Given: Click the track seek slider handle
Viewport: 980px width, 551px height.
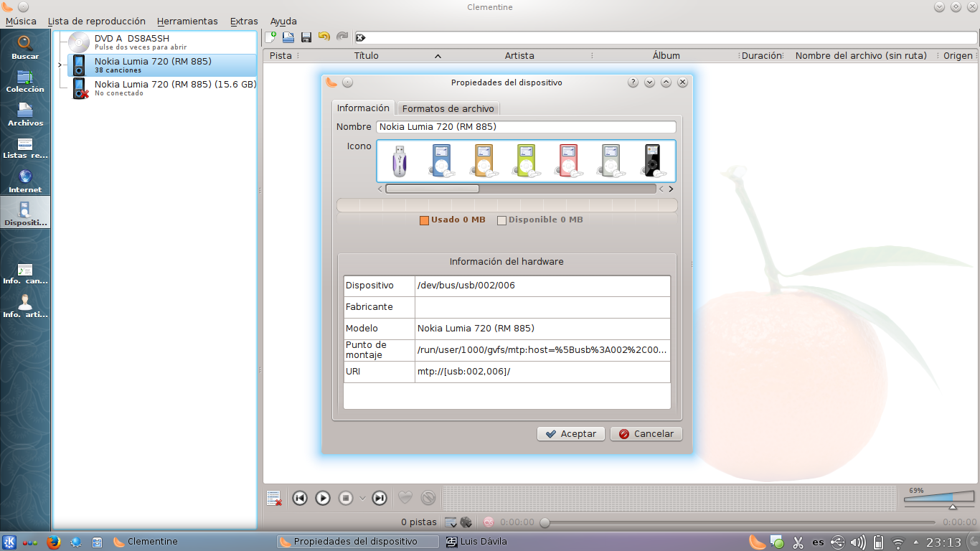Looking at the screenshot, I should point(545,522).
